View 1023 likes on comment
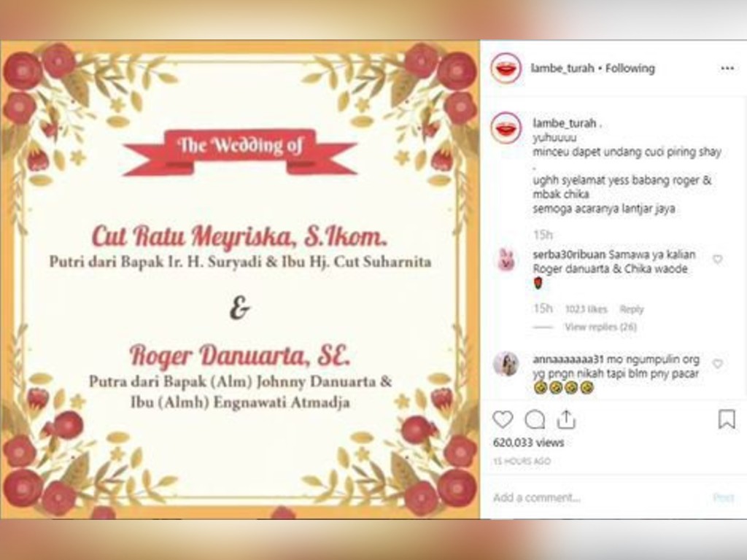Viewport: 747px width, 560px height. tap(586, 309)
